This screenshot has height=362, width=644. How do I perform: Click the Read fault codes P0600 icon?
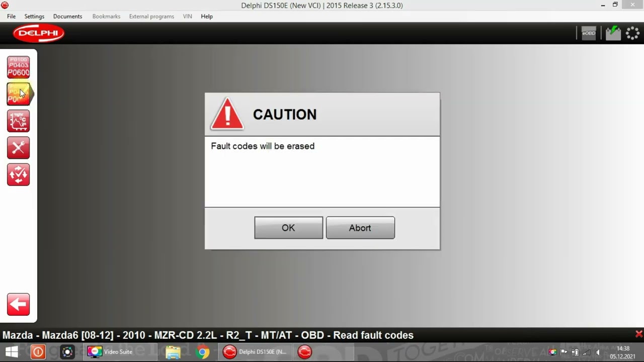(18, 67)
